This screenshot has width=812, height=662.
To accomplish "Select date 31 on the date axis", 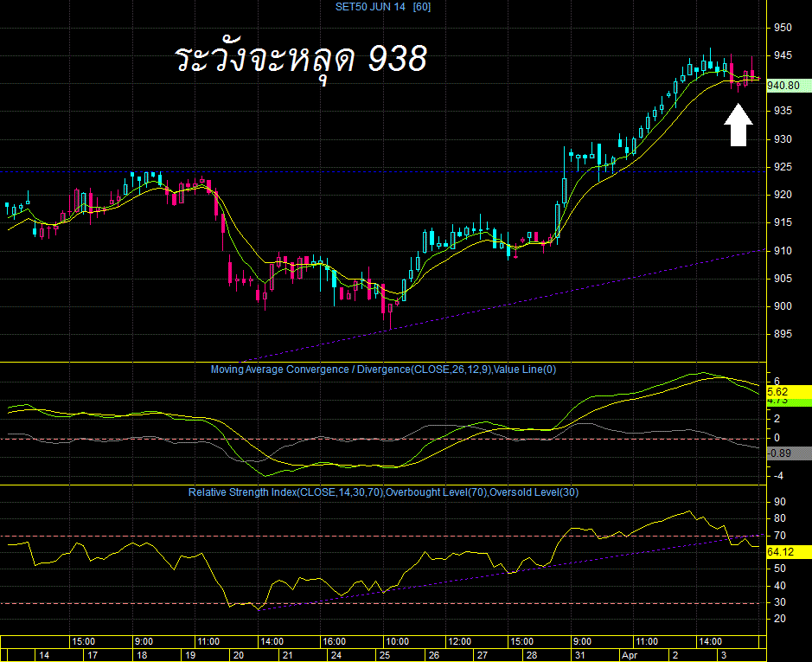I will (580, 655).
